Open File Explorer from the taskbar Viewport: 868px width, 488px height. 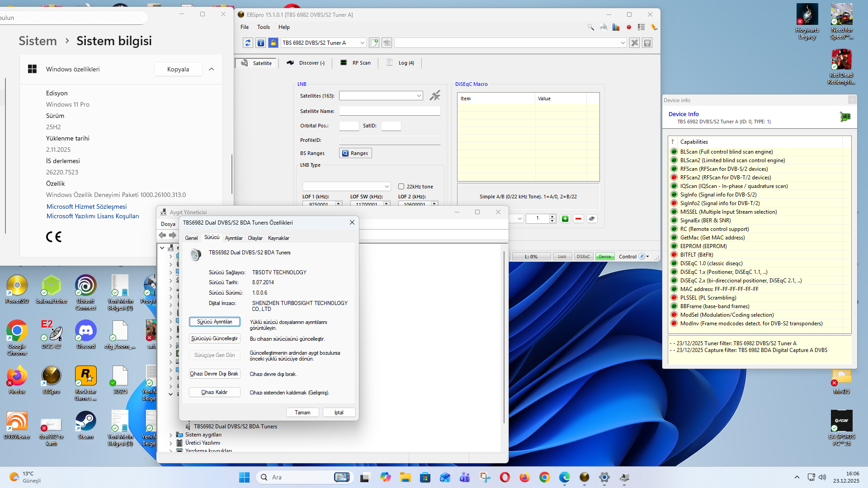tap(405, 477)
